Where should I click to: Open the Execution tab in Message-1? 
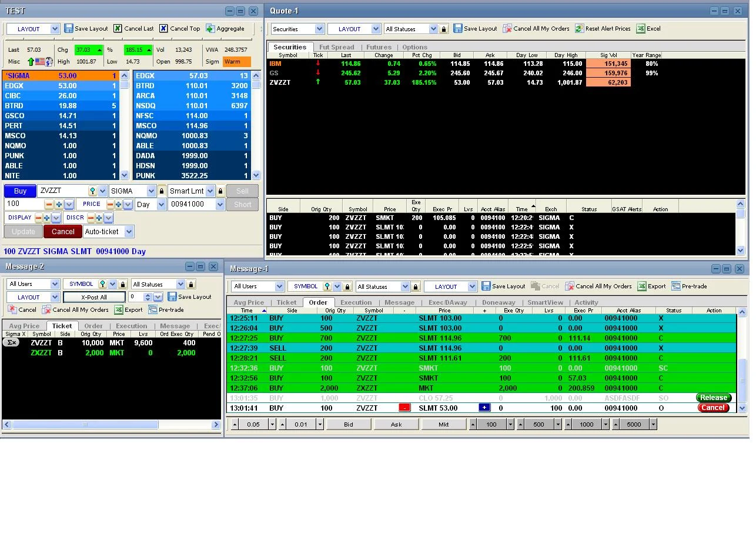point(356,302)
